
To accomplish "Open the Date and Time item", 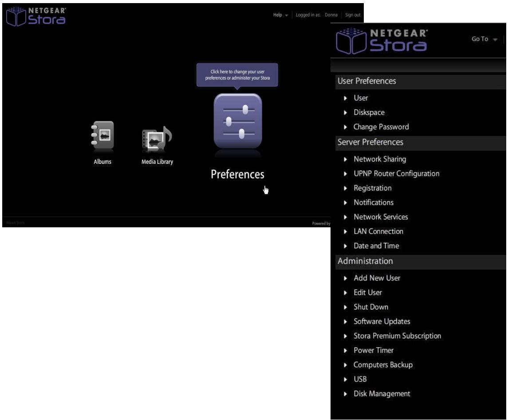I will (377, 246).
